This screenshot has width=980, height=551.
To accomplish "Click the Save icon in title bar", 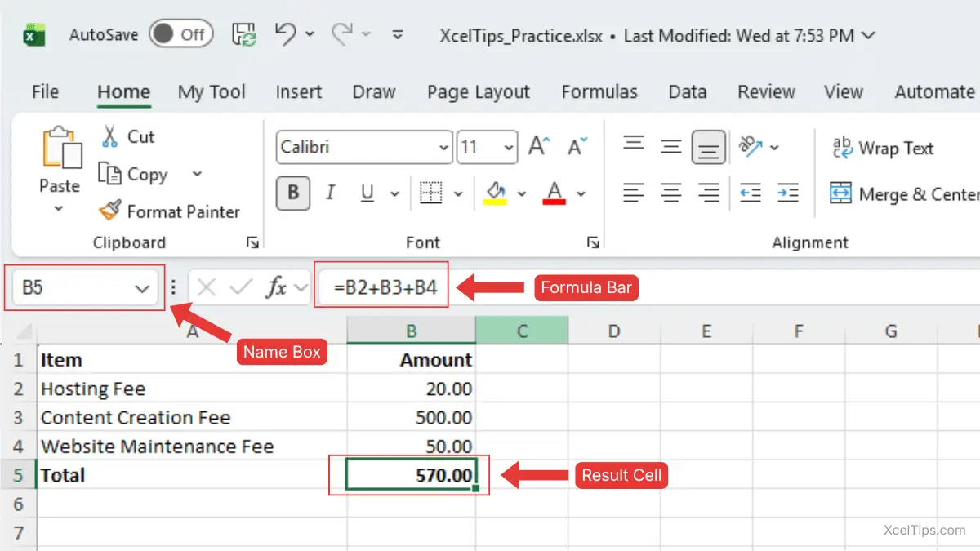I will click(x=244, y=34).
